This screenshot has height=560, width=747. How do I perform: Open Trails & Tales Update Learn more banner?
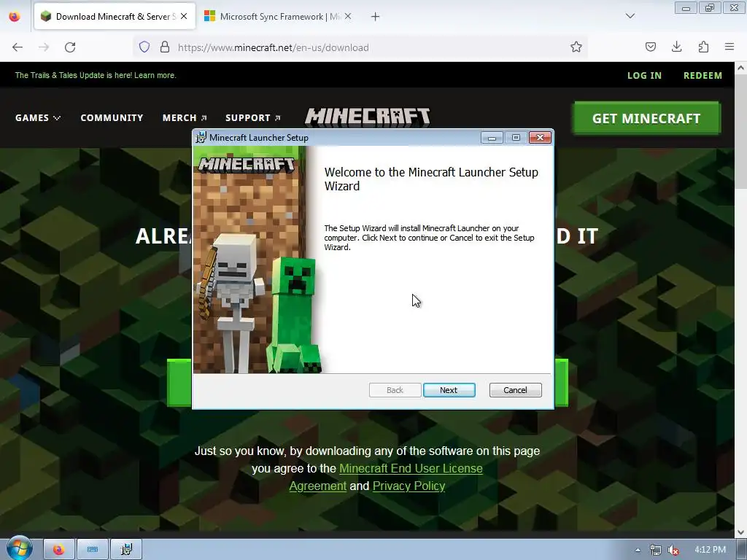click(x=96, y=75)
